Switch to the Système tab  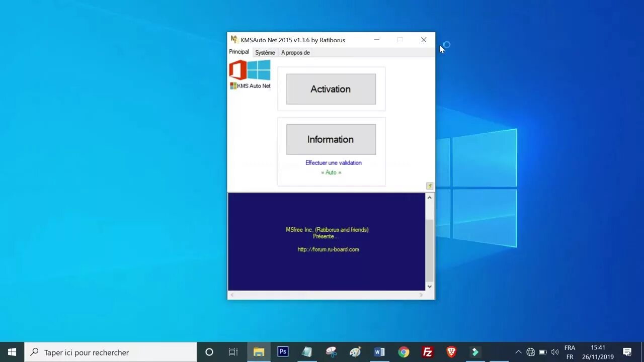pyautogui.click(x=265, y=52)
